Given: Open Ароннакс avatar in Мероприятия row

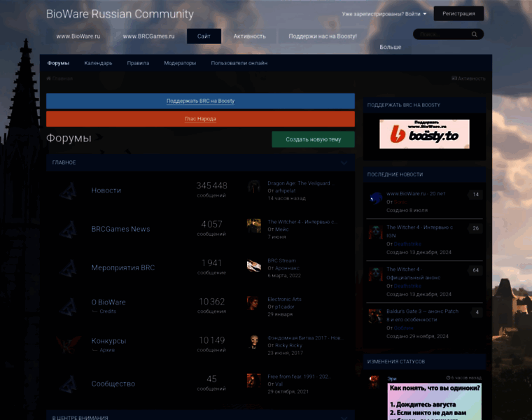Looking at the screenshot, I should [254, 265].
